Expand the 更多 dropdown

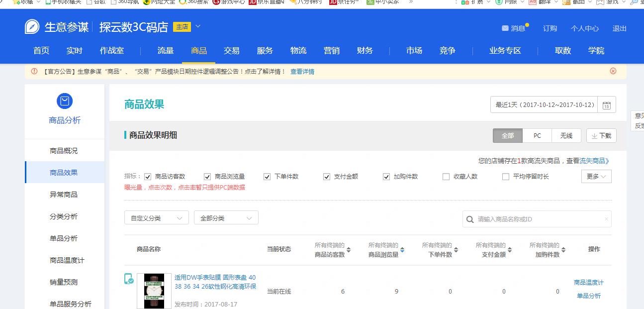pyautogui.click(x=596, y=176)
